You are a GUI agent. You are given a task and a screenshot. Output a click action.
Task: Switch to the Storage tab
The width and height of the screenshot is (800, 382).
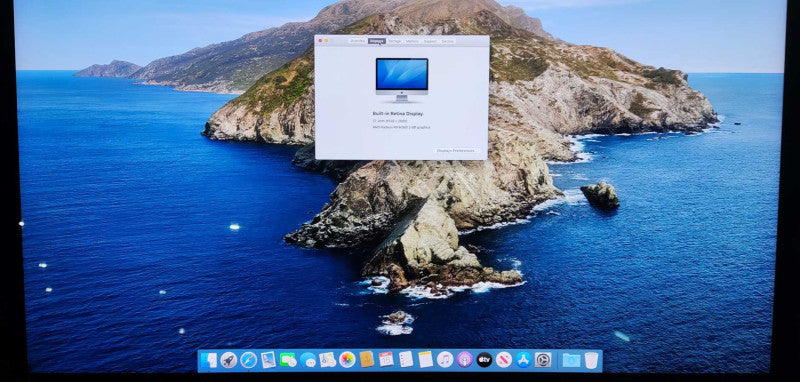coord(394,41)
